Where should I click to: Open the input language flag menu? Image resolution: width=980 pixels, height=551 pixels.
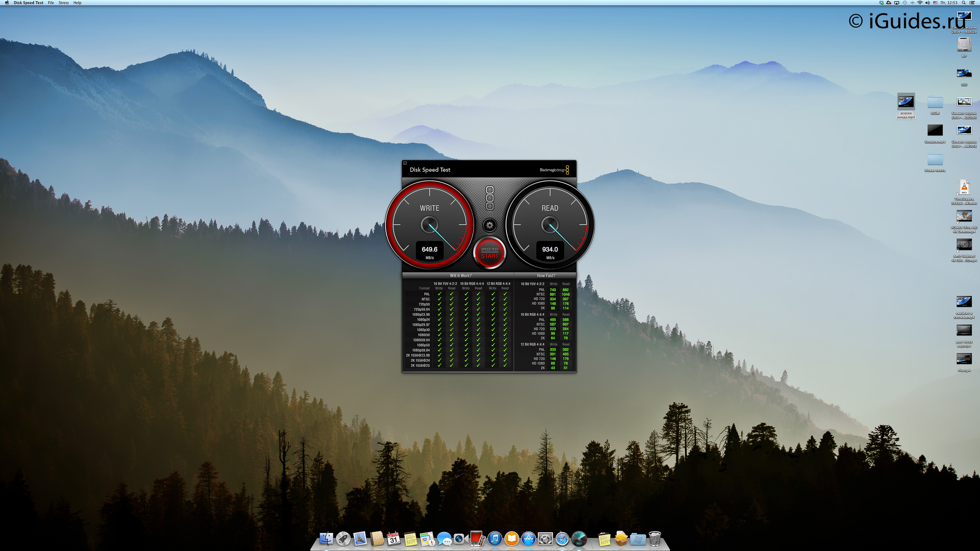(935, 3)
